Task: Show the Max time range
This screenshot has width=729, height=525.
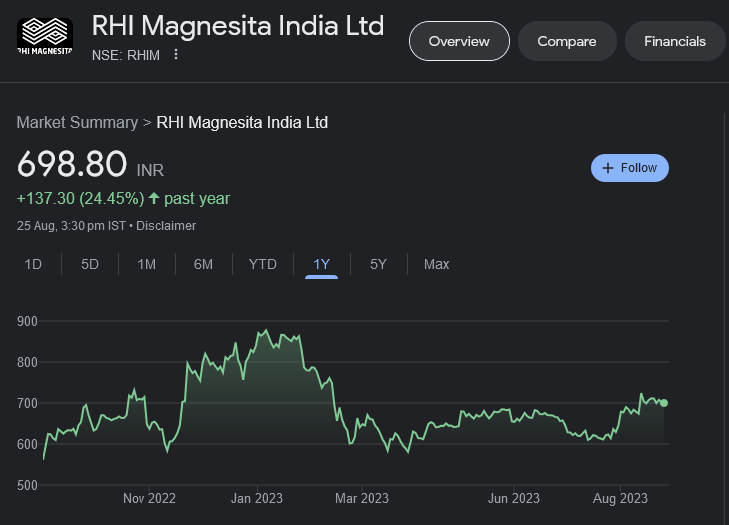Action: pyautogui.click(x=436, y=264)
